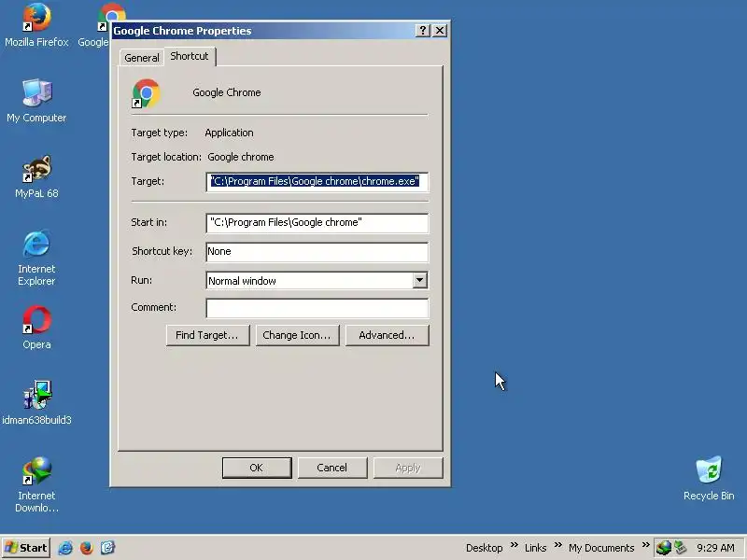The image size is (747, 560).
Task: Click in the Target path field
Action: pyautogui.click(x=317, y=182)
